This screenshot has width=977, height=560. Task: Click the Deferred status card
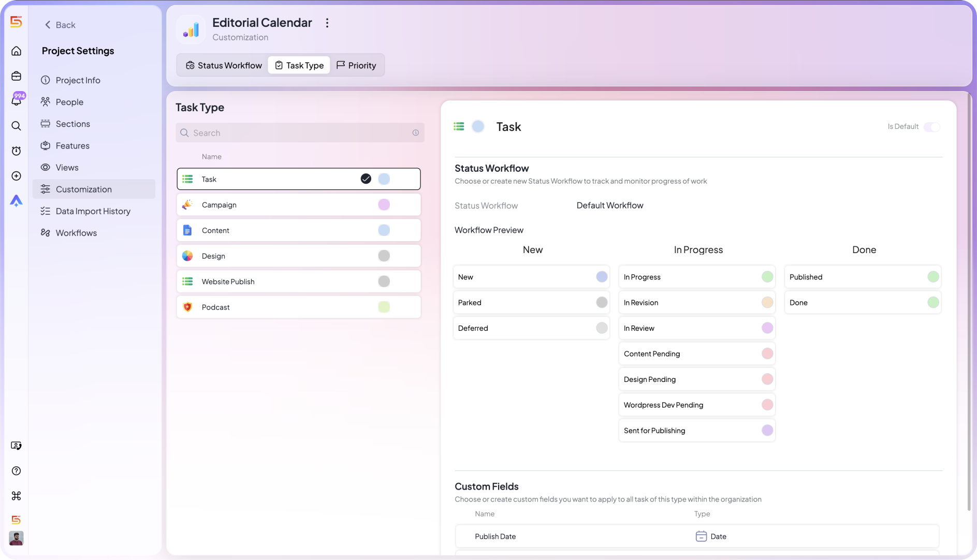(x=531, y=328)
